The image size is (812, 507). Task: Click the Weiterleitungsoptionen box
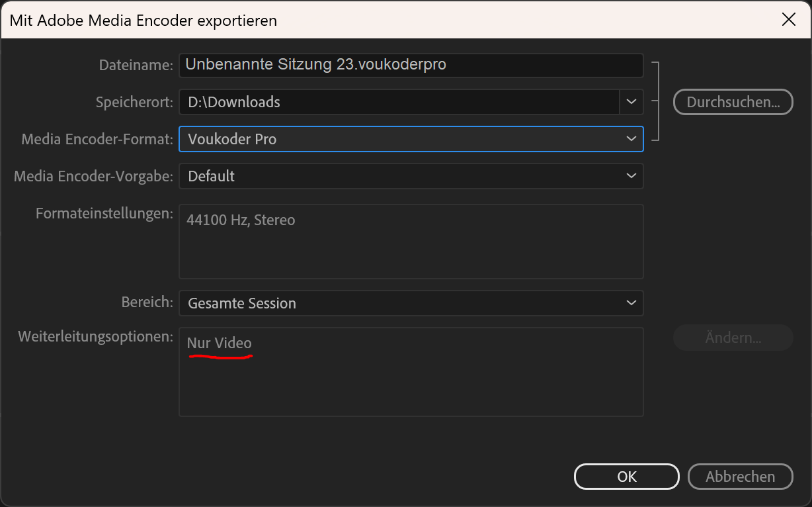(411, 372)
